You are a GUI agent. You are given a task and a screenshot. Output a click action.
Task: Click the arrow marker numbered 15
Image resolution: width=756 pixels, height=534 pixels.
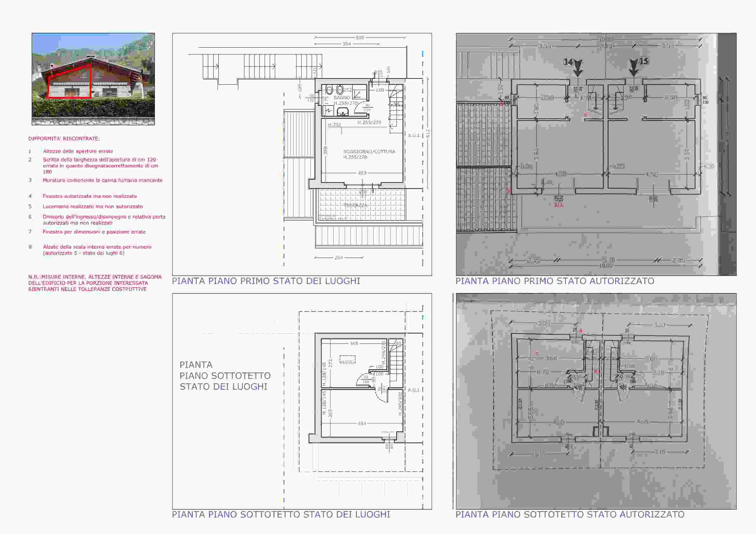[x=634, y=68]
